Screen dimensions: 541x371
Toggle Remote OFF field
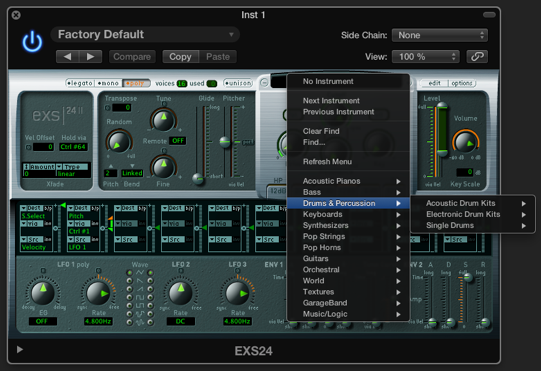click(x=178, y=141)
